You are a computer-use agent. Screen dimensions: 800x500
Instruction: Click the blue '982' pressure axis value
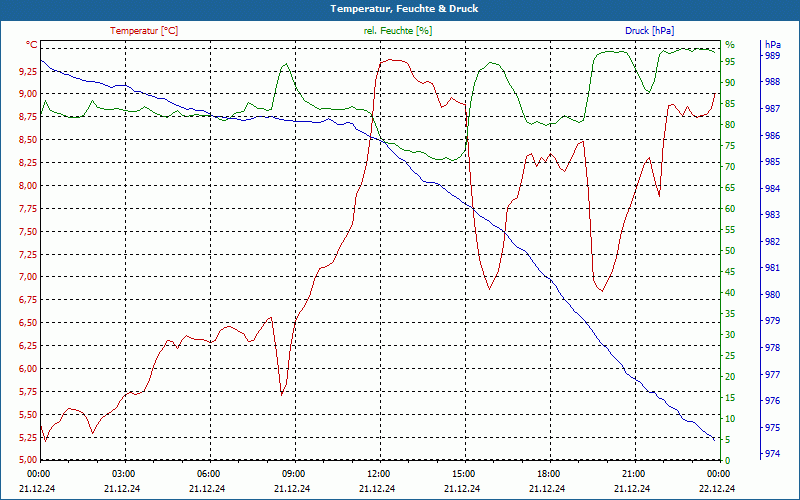pyautogui.click(x=772, y=241)
